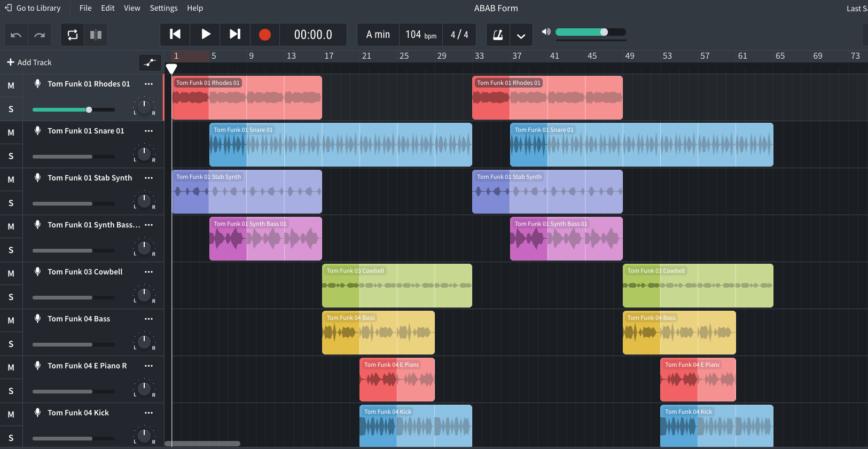Click the red record button
Viewport: 868px width, 449px height.
(x=265, y=35)
